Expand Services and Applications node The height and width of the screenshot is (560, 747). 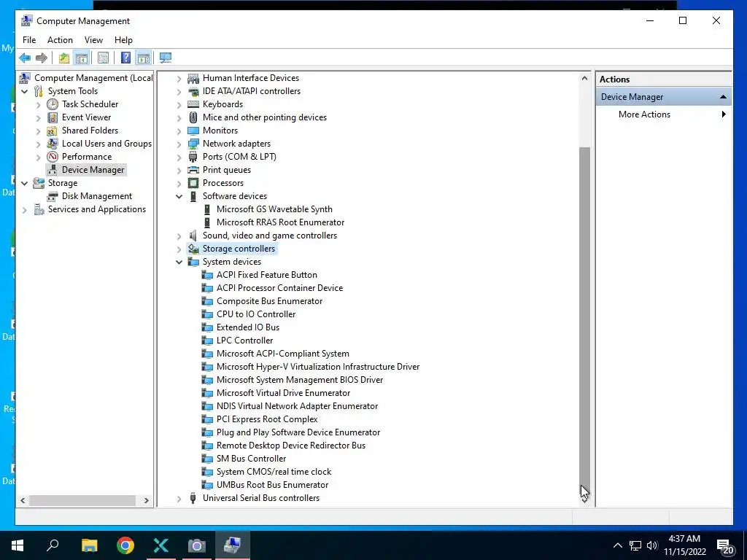pyautogui.click(x=24, y=209)
